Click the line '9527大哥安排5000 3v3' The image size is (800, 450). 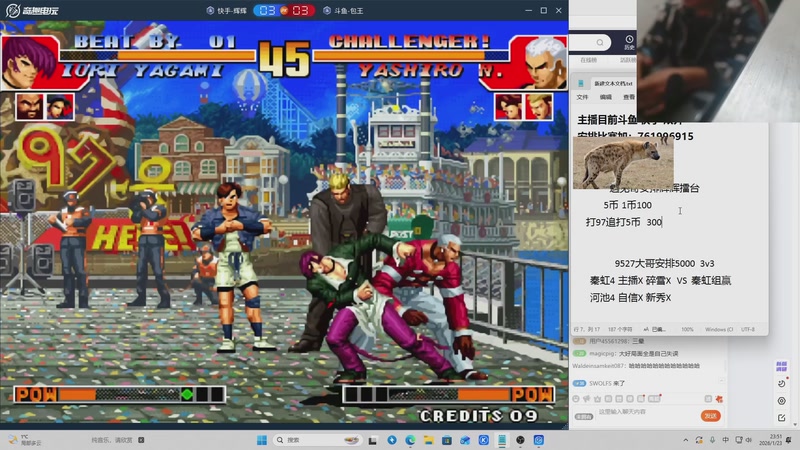[664, 263]
